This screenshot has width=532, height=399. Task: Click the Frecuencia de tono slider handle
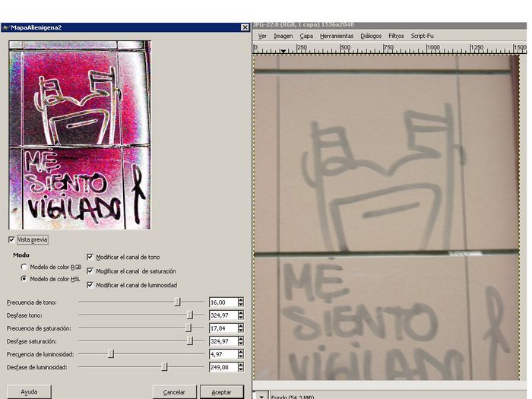tap(177, 302)
